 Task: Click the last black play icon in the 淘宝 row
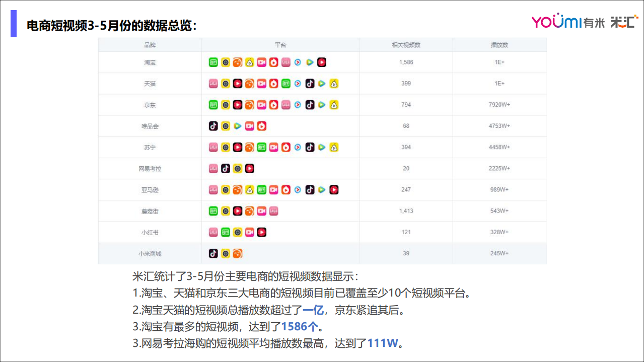coord(322,62)
